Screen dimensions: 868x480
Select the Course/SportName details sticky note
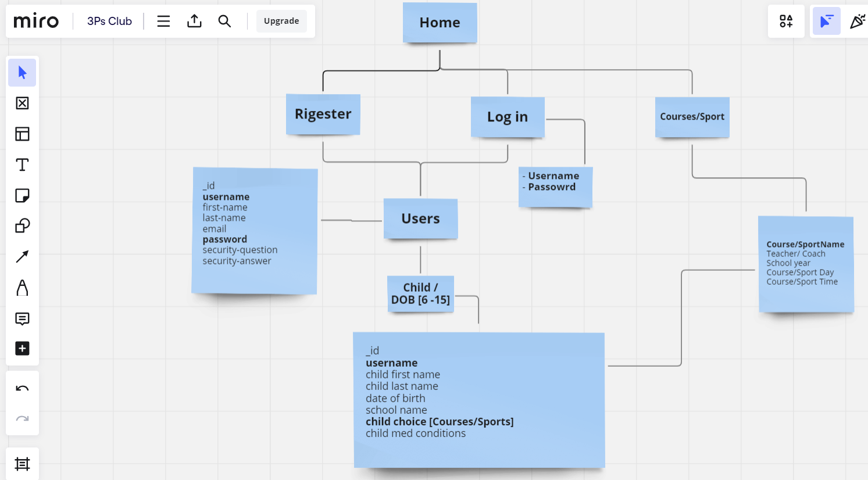tap(806, 264)
